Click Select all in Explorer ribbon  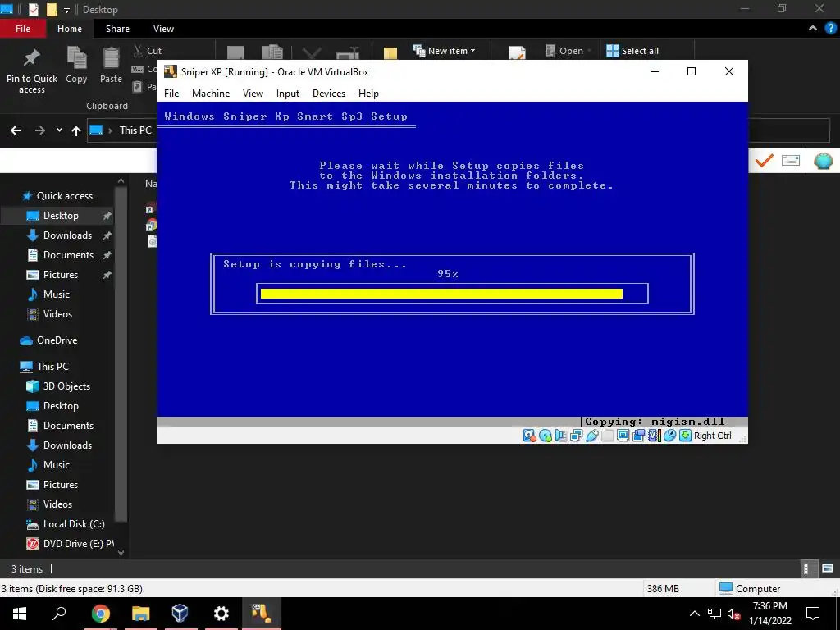tap(632, 51)
